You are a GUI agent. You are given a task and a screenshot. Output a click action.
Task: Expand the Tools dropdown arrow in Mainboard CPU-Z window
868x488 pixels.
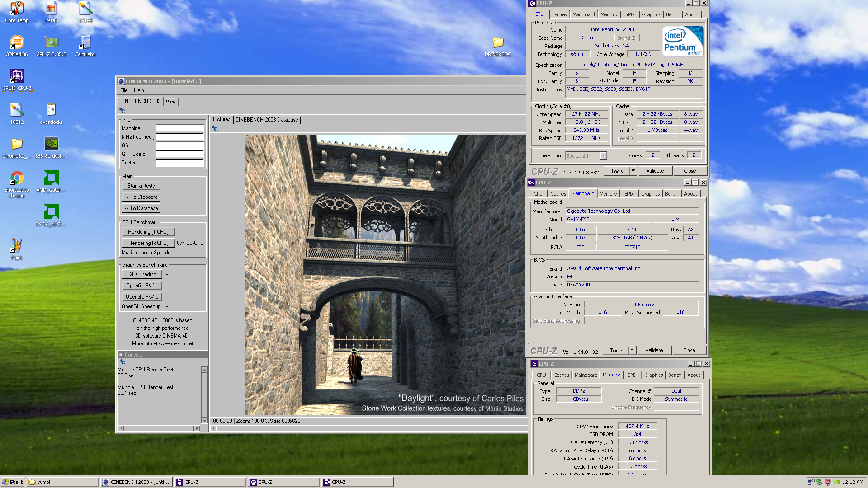point(632,350)
